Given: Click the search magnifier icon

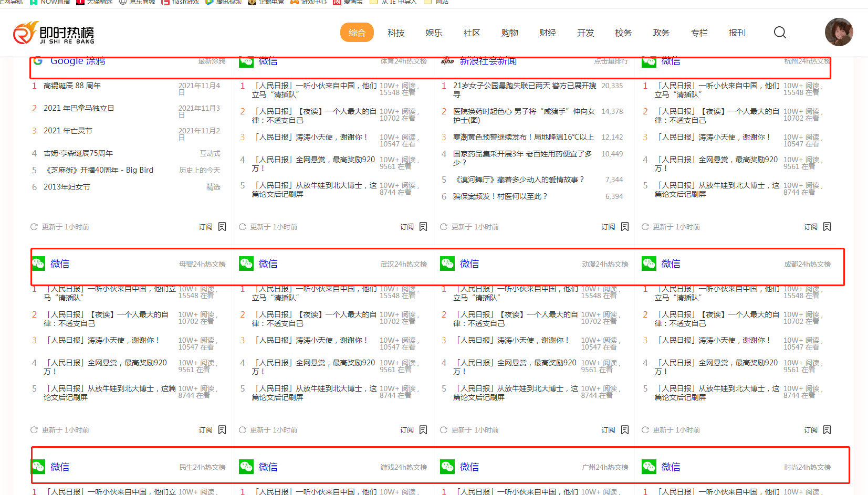Looking at the screenshot, I should (780, 33).
